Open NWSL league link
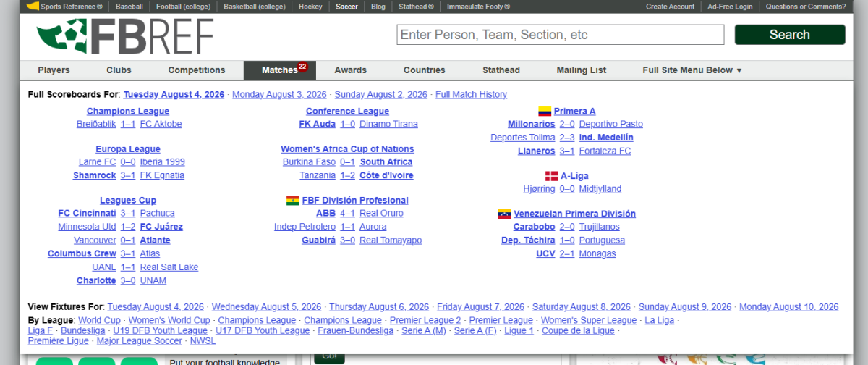Image resolution: width=868 pixels, height=365 pixels. pos(203,341)
